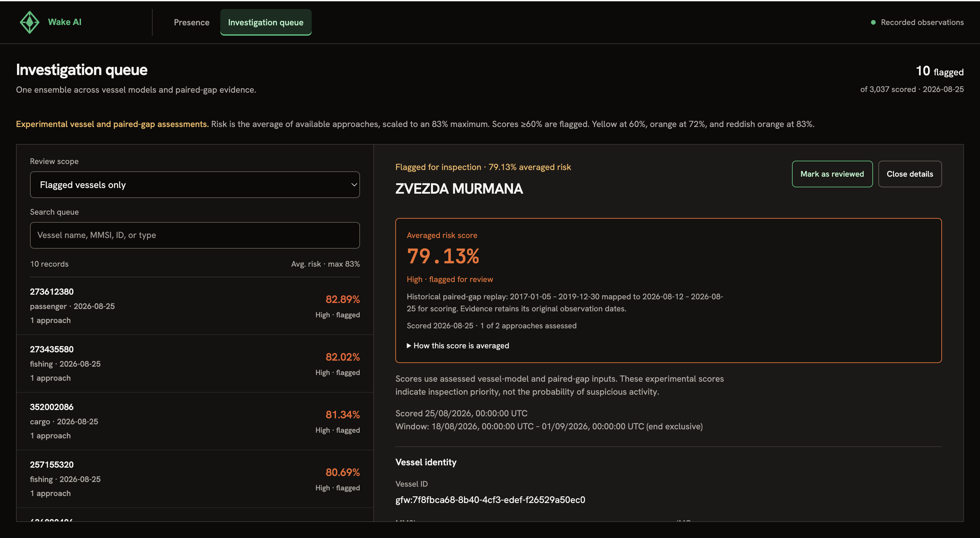Click 'Scored 25/08/2026, 00:00:00 UTC' line
980x538 pixels.
point(461,414)
